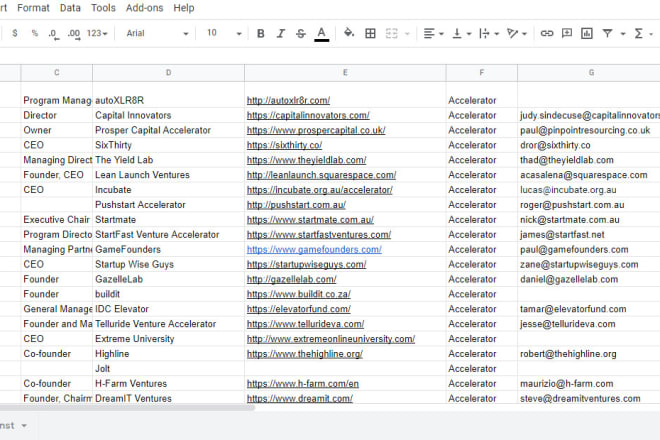660x440 pixels.
Task: Open the gamefounders.com link
Action: (x=314, y=250)
